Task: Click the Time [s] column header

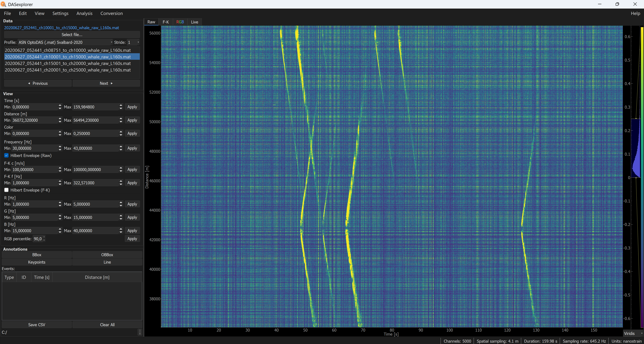Action: click(42, 277)
